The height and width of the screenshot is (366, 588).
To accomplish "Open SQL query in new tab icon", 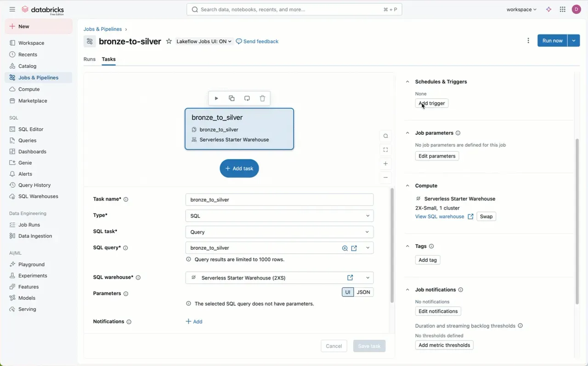I will pos(354,248).
